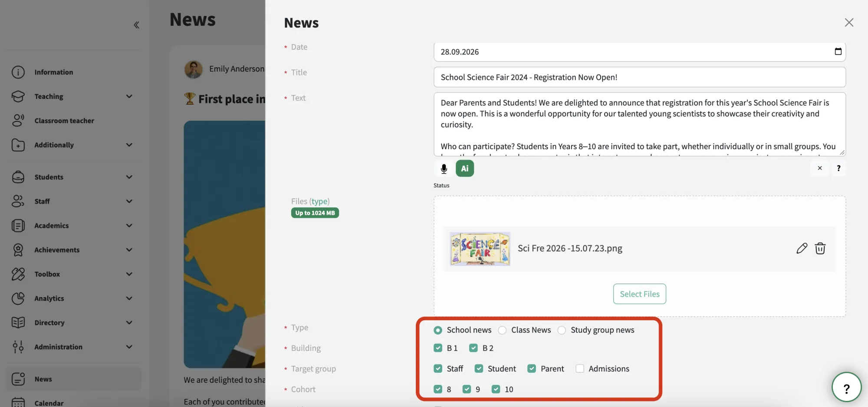Expand the Students menu chevron
Image resolution: width=868 pixels, height=407 pixels.
129,177
